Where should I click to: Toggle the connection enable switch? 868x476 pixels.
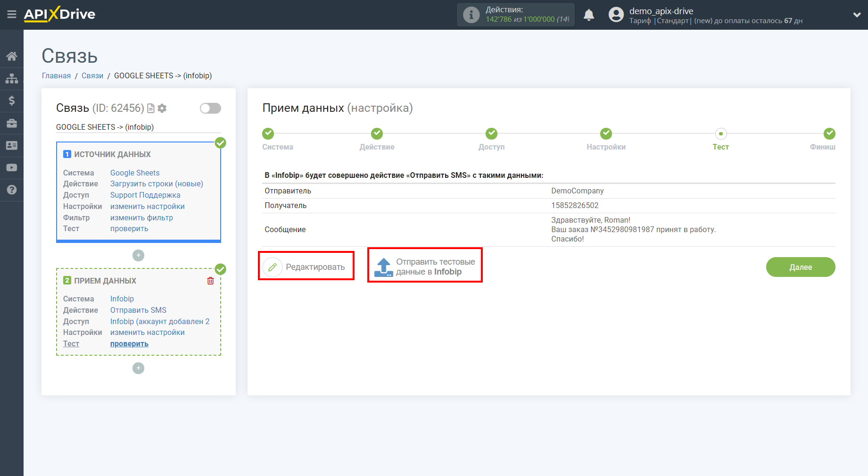[x=210, y=109]
